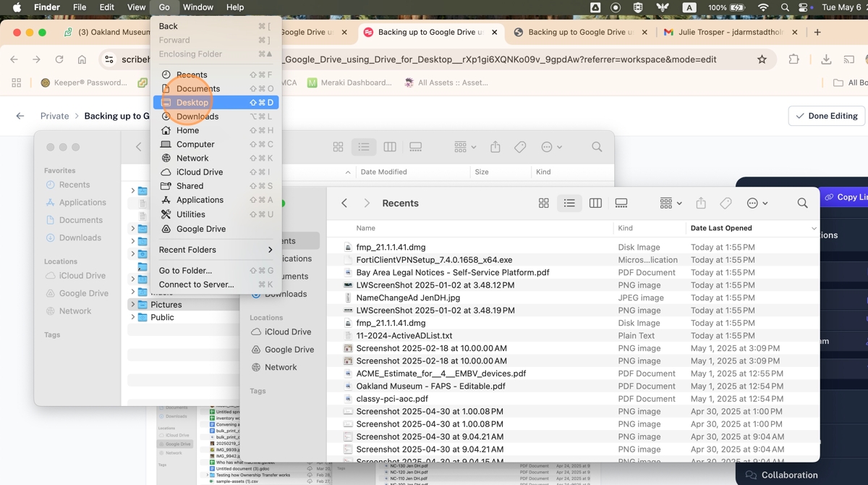868x485 pixels.
Task: Open the more actions dropdown in Recents window
Action: point(757,203)
